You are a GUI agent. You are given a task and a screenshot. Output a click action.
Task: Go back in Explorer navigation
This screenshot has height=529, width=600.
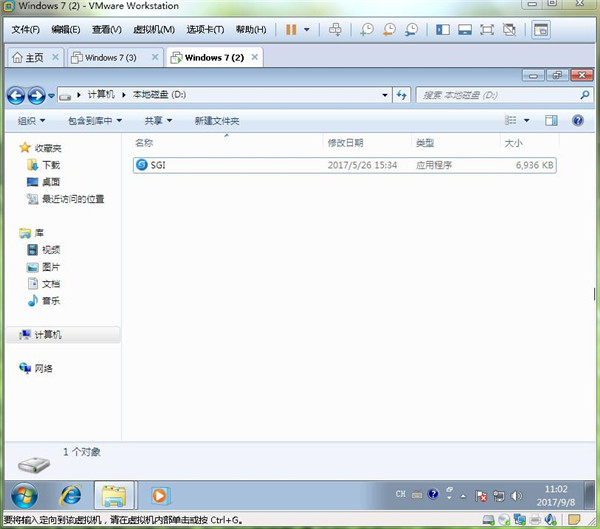click(16, 95)
